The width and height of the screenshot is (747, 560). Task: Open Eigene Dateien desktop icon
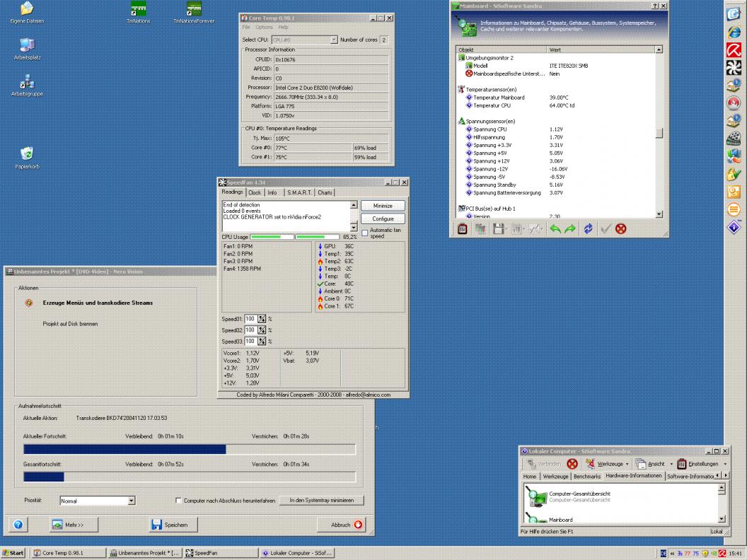(27, 13)
